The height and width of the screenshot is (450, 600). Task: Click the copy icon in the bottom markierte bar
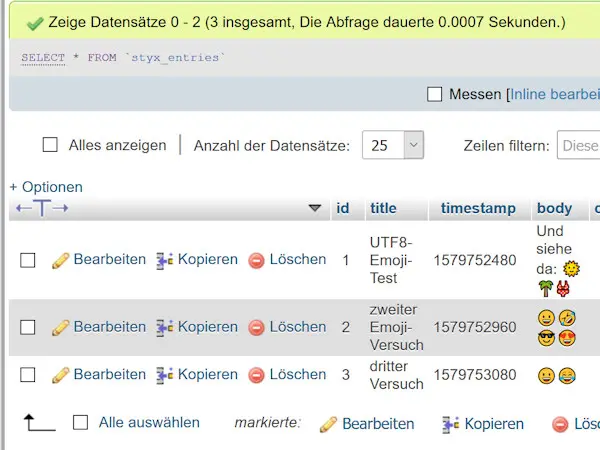451,424
